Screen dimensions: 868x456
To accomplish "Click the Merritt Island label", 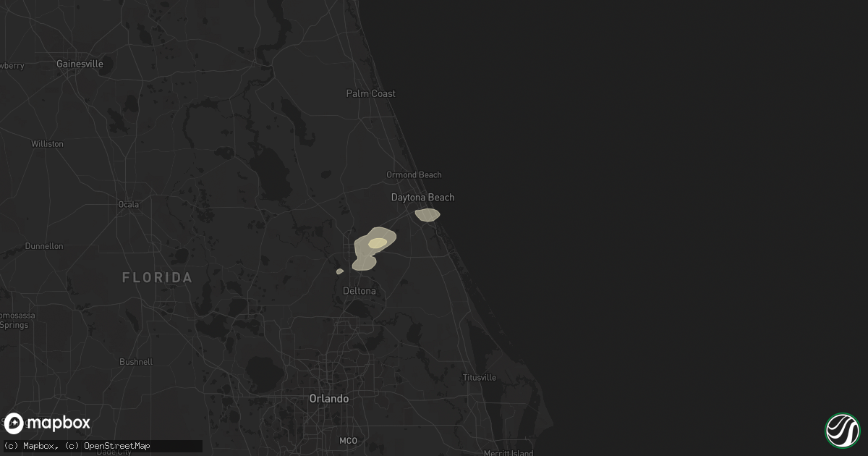I will [x=509, y=453].
